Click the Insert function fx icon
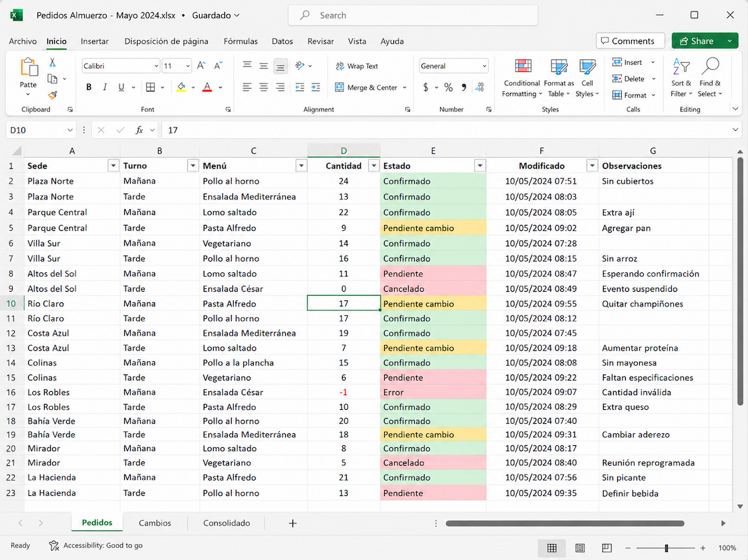748x560 pixels. tap(140, 130)
